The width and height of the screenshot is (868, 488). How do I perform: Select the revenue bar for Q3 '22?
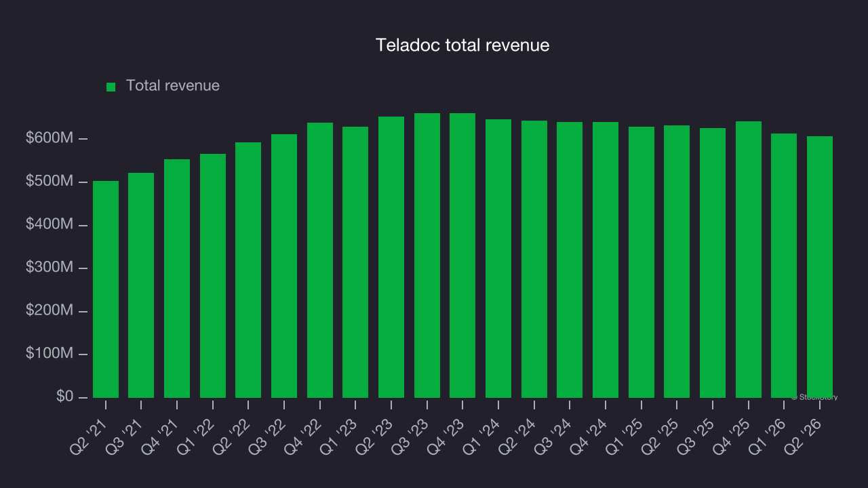(284, 266)
